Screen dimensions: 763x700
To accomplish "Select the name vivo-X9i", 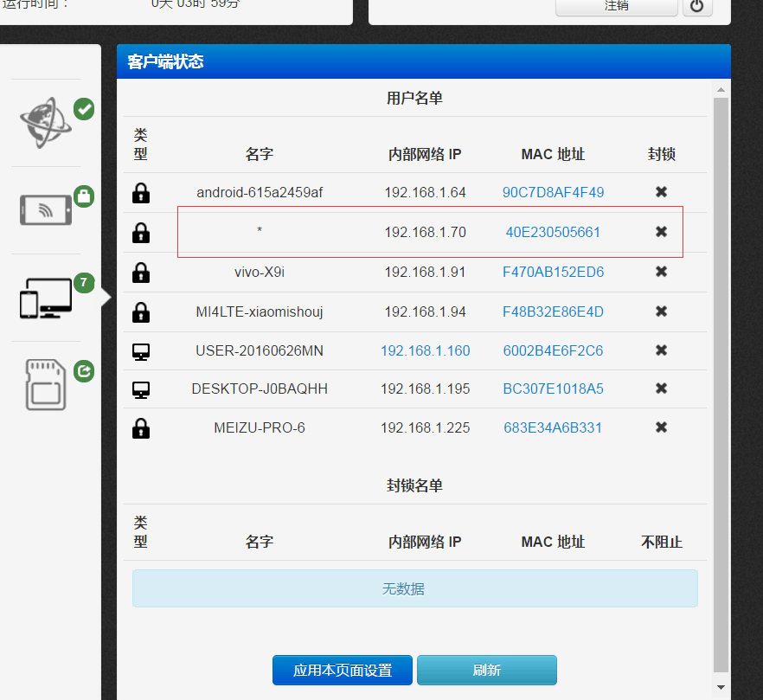I will pos(260,272).
